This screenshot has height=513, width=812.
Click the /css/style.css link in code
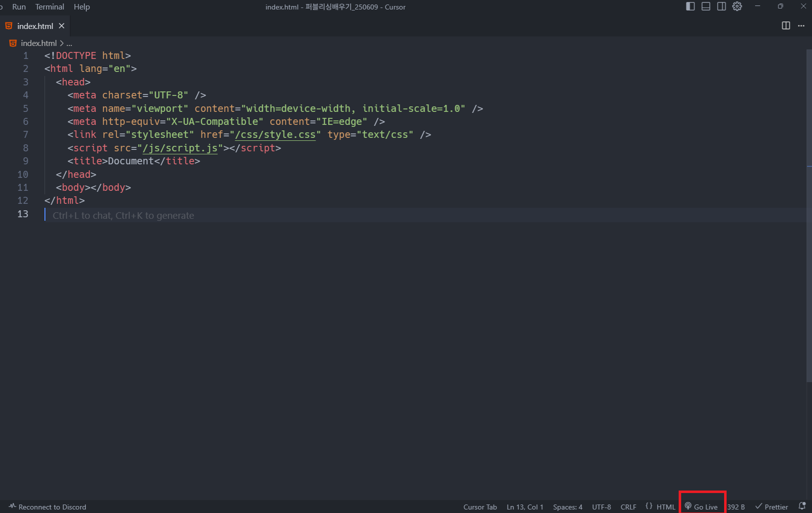[x=275, y=135]
